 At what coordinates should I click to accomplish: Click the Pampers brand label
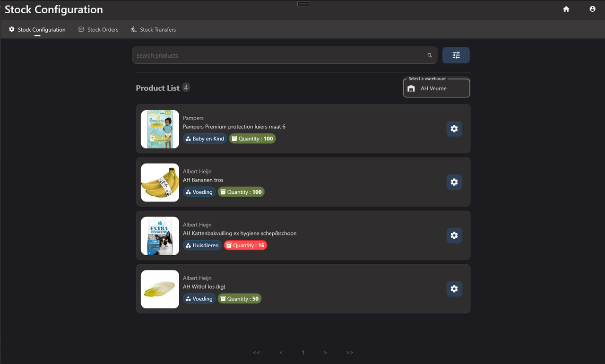[193, 118]
